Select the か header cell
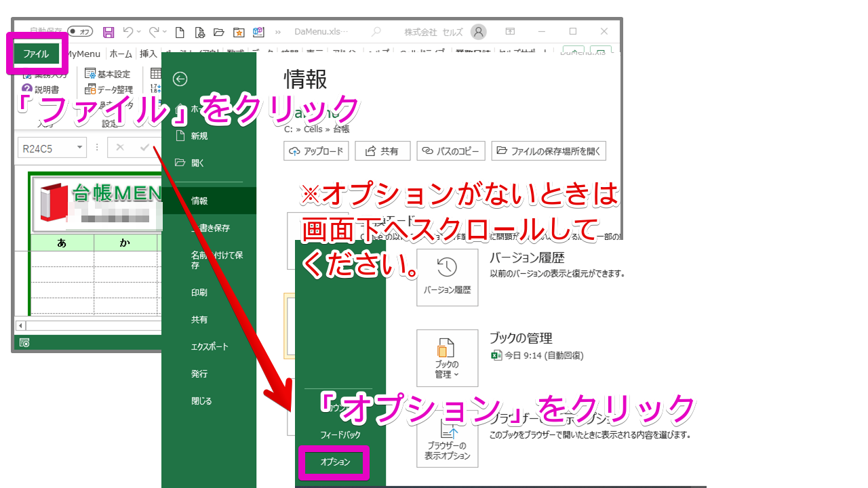Screen dimensions: 868x488 tap(125, 243)
